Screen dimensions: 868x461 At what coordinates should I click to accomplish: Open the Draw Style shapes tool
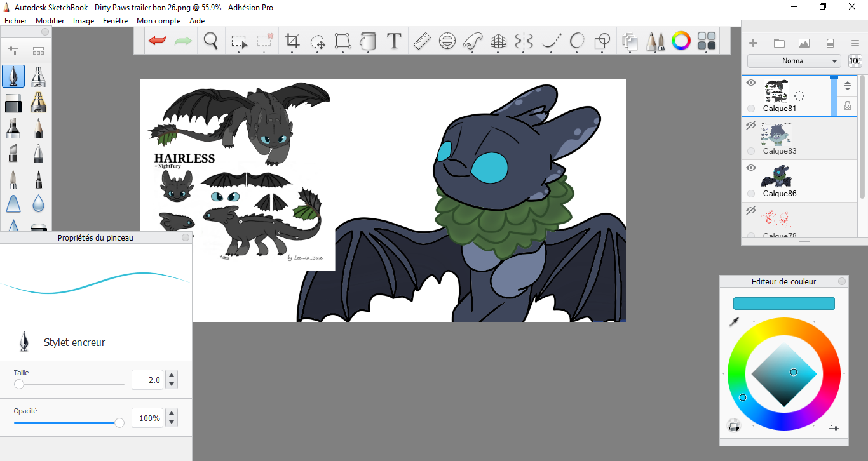tap(602, 41)
